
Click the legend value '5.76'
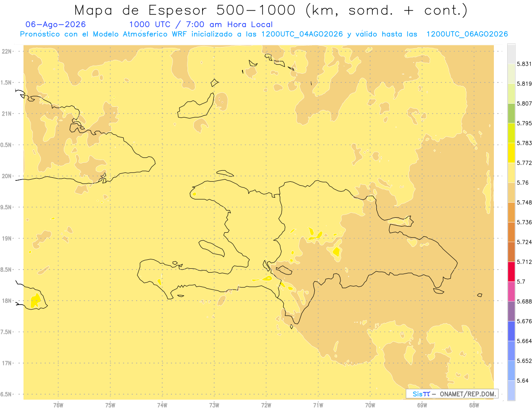pos(523,183)
